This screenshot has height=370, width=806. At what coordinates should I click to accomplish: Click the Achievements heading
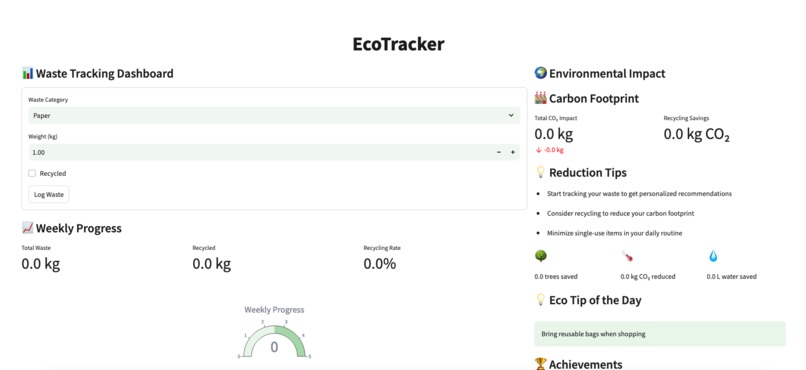coord(585,364)
